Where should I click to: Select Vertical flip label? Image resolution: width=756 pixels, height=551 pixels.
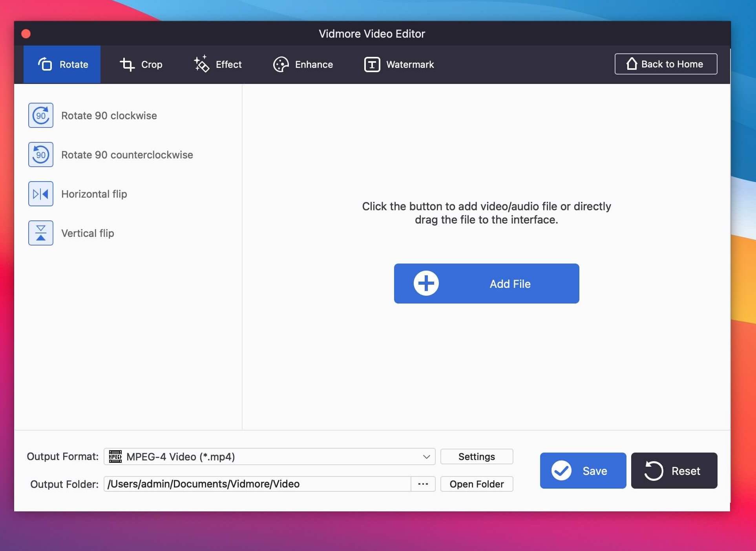(x=88, y=233)
